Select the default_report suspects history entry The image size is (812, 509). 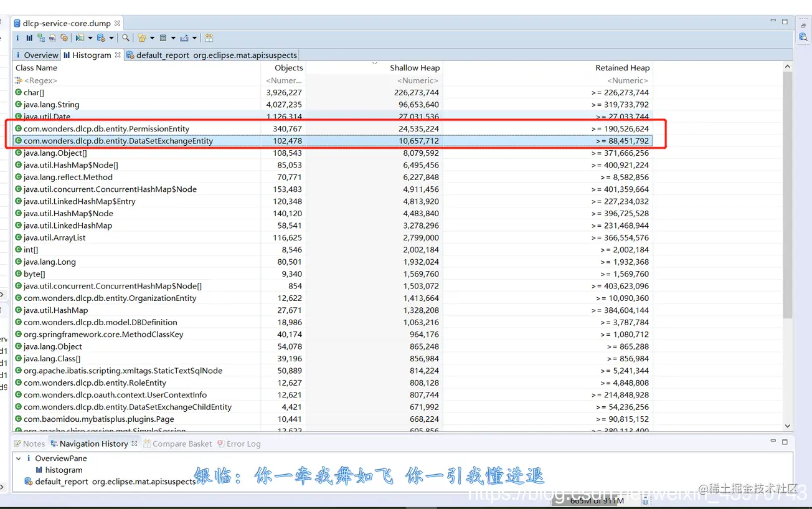pos(115,482)
